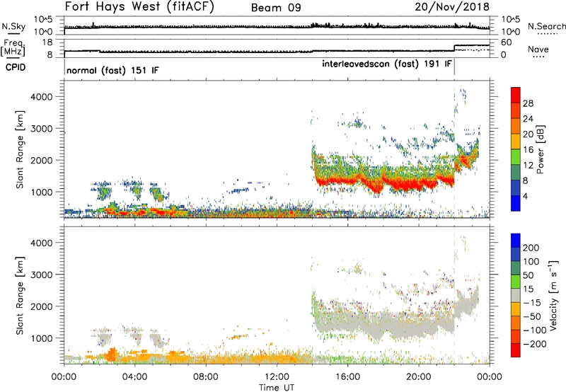Viewport: 566px width, 392px height.
Task: Select the '12:00' time tick label
Action: coord(277,377)
